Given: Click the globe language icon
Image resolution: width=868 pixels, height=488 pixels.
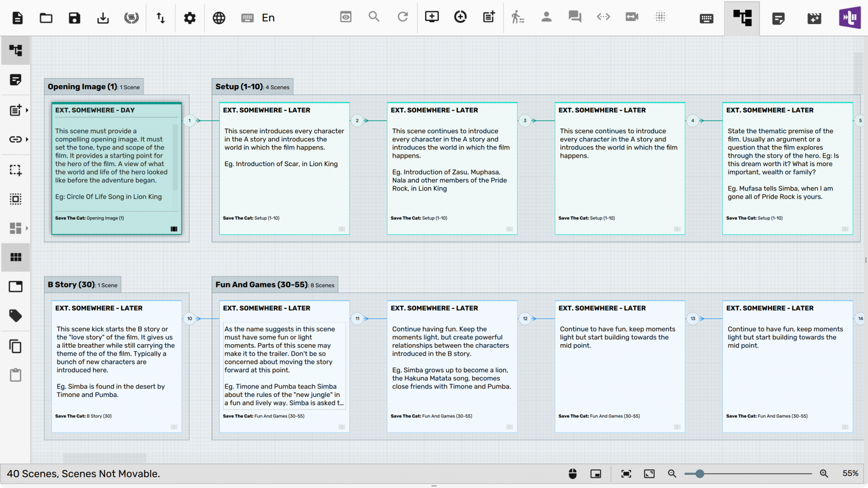Looking at the screenshot, I should pyautogui.click(x=219, y=18).
